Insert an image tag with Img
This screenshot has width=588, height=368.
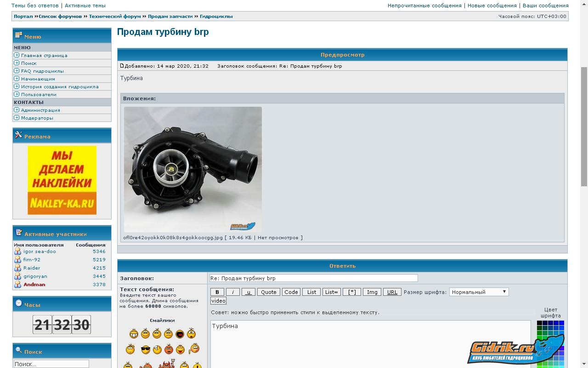372,292
